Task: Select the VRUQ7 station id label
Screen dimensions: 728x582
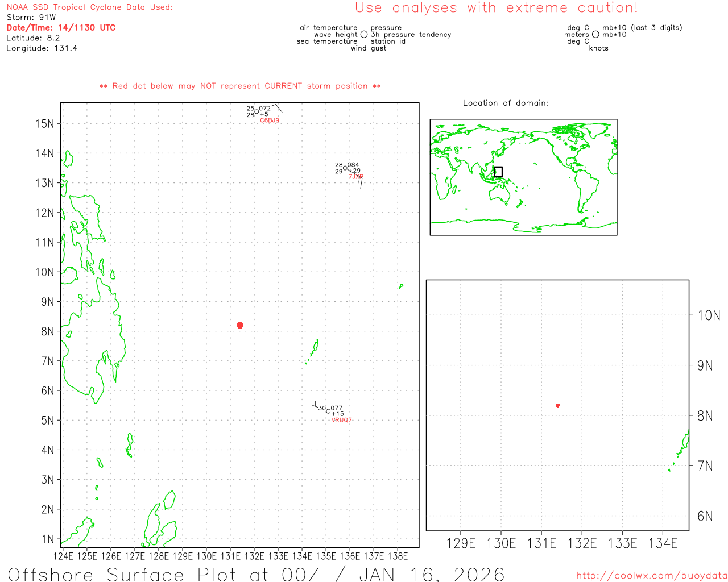Action: tap(342, 420)
